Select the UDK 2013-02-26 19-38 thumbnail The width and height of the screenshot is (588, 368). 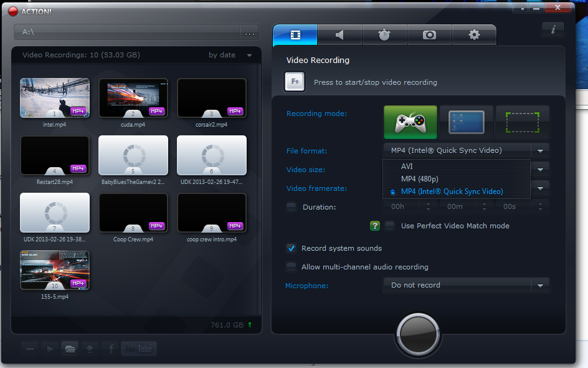[55, 213]
